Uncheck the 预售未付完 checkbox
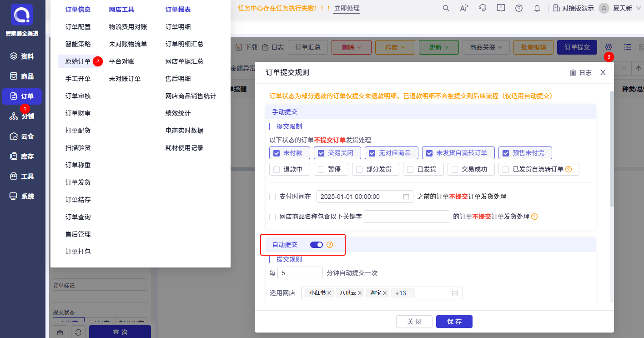The height and width of the screenshot is (338, 644). [506, 153]
